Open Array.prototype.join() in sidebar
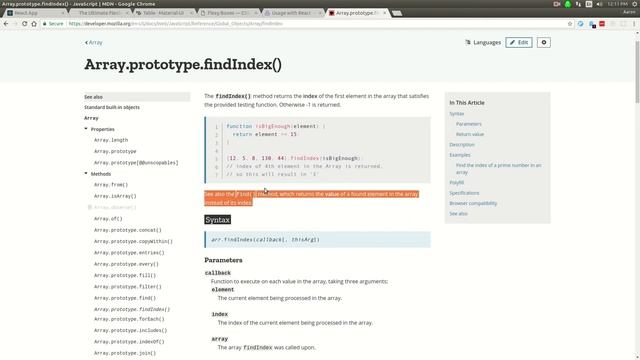Screen dimensions: 640x360 click(125, 353)
